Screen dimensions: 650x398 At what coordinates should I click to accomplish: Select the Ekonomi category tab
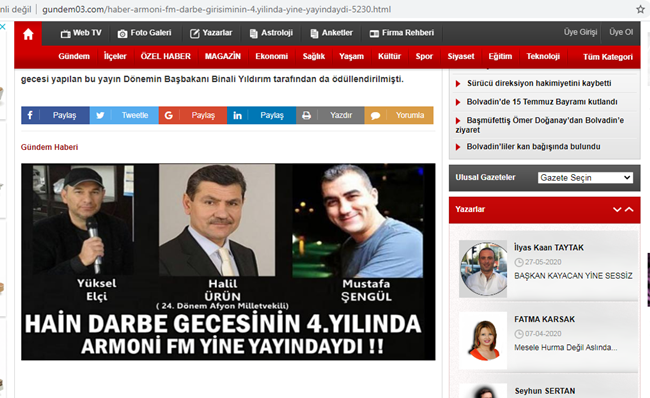[272, 56]
